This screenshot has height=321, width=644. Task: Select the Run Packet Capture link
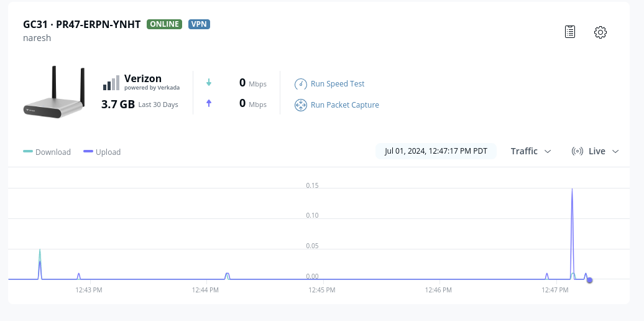(x=344, y=105)
